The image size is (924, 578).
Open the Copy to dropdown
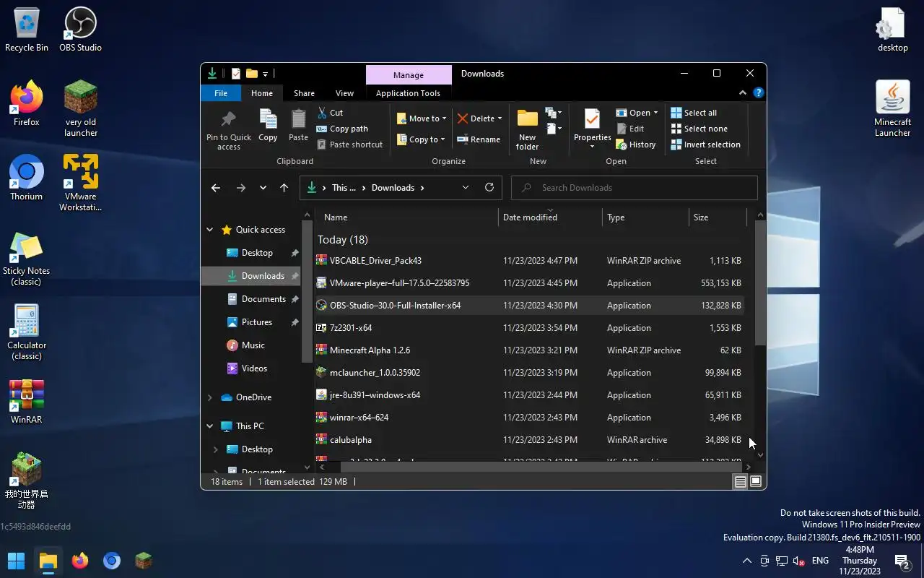coord(422,139)
